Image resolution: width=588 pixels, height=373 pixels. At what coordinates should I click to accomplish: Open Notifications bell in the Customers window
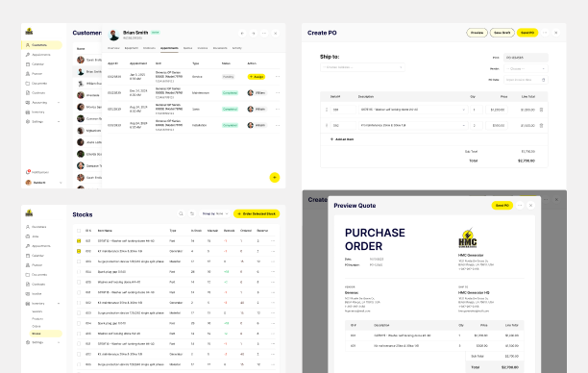pos(28,172)
